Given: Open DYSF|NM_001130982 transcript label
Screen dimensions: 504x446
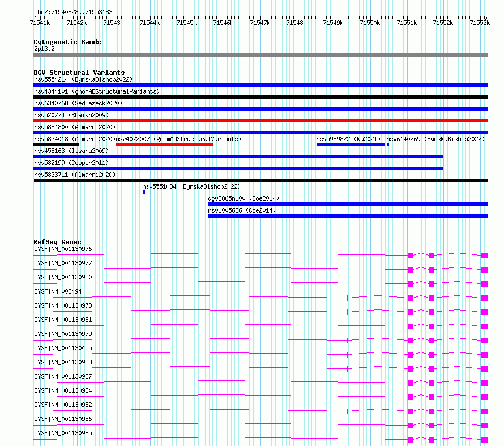Looking at the screenshot, I should click(x=63, y=405).
